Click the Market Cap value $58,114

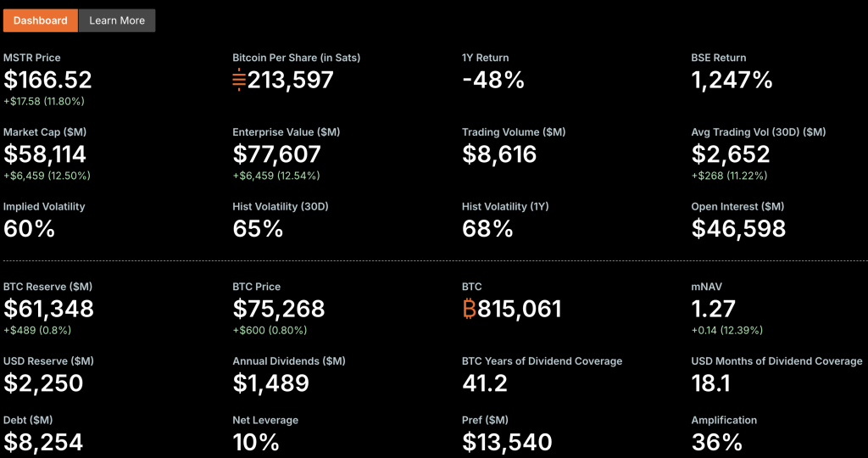[x=45, y=154]
